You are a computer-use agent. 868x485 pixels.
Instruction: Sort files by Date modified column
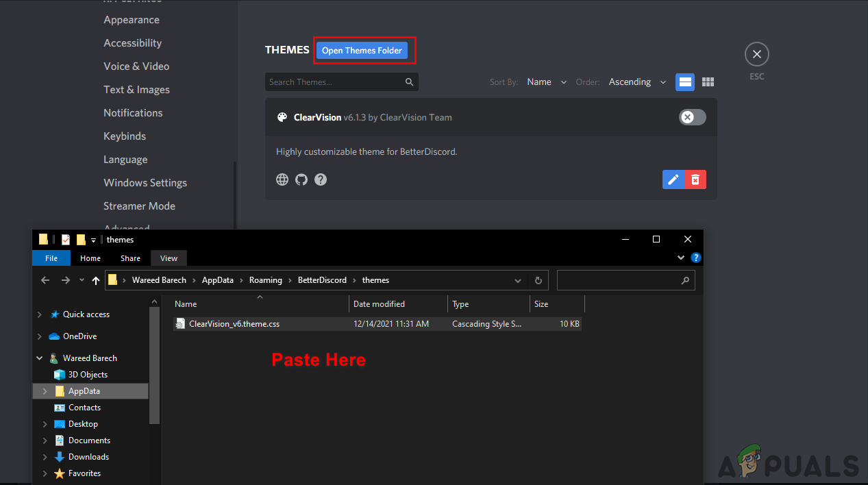(398, 304)
